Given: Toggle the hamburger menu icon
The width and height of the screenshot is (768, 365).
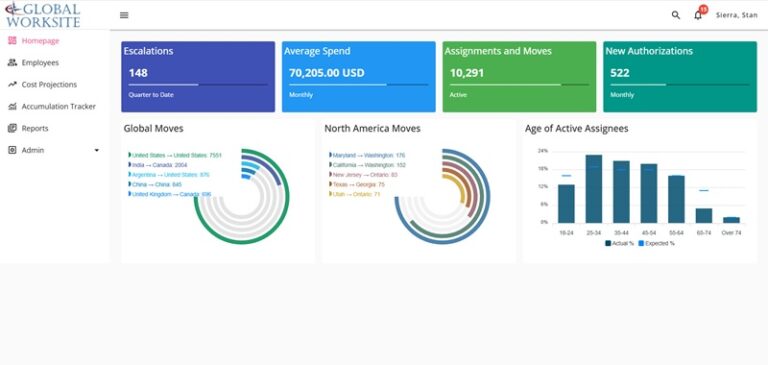Looking at the screenshot, I should (x=124, y=15).
